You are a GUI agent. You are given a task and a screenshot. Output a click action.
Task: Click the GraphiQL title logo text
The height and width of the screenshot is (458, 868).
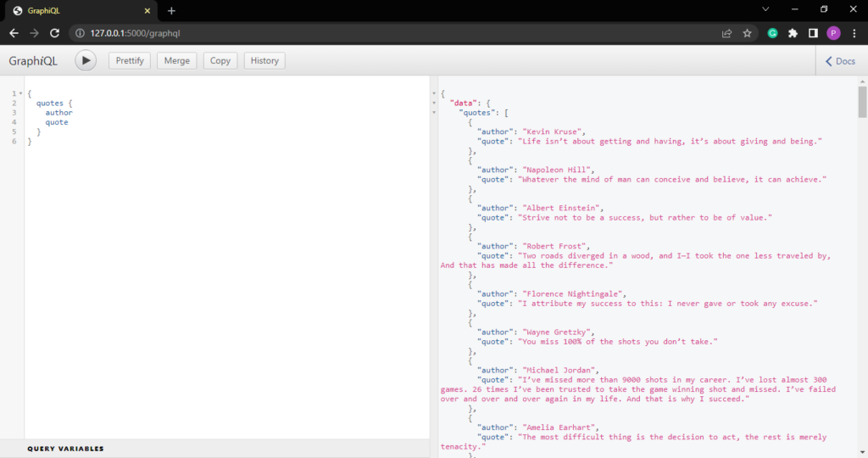coord(33,61)
